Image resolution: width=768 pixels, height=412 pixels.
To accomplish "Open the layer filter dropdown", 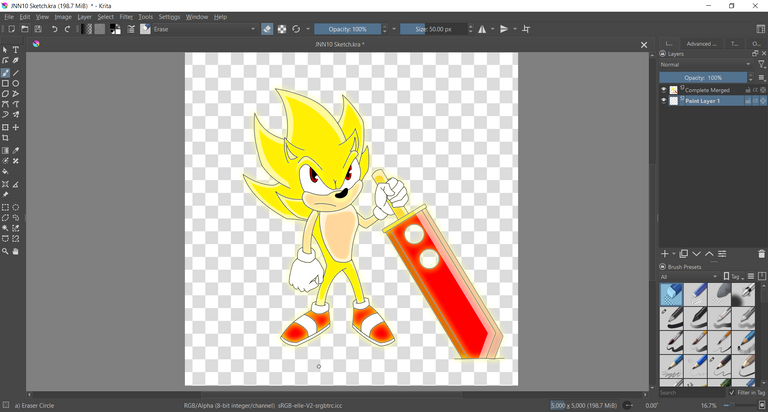I will pyautogui.click(x=762, y=65).
